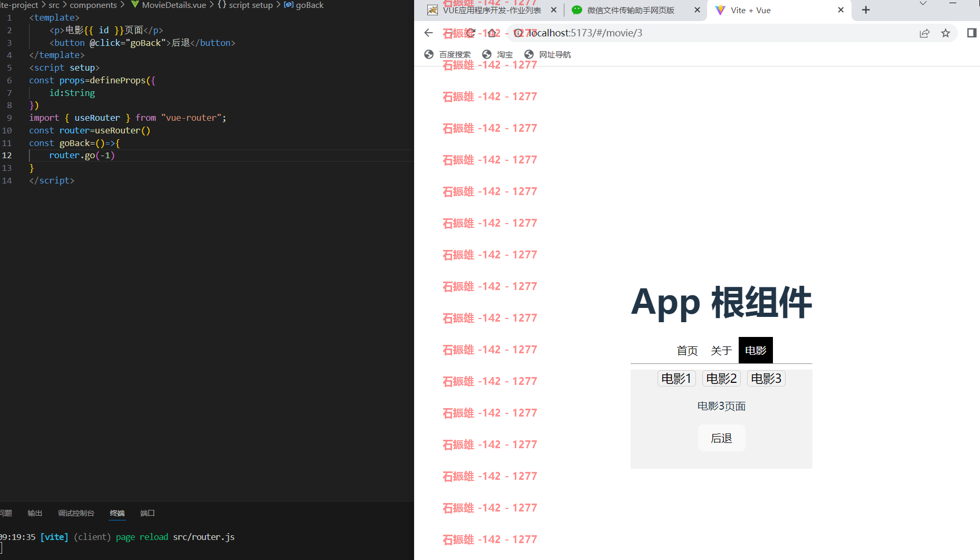Click the terminal page reload src/router.js line
The image size is (980, 560).
(117, 537)
